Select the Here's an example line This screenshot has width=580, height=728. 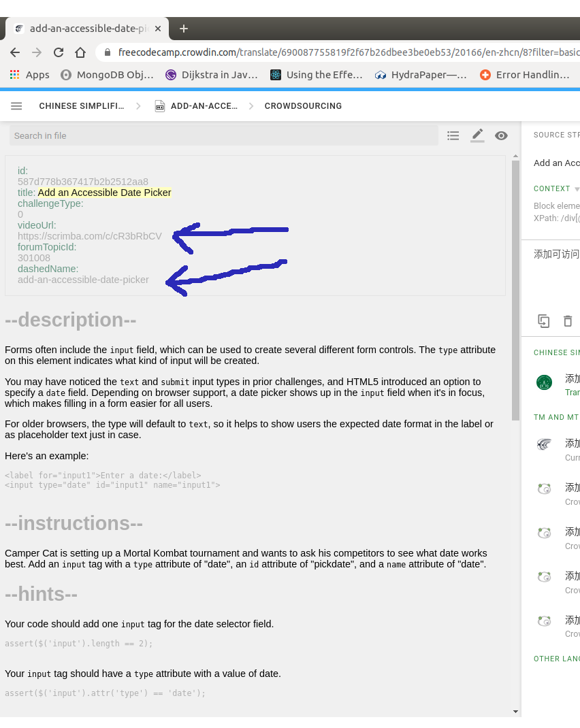click(46, 456)
